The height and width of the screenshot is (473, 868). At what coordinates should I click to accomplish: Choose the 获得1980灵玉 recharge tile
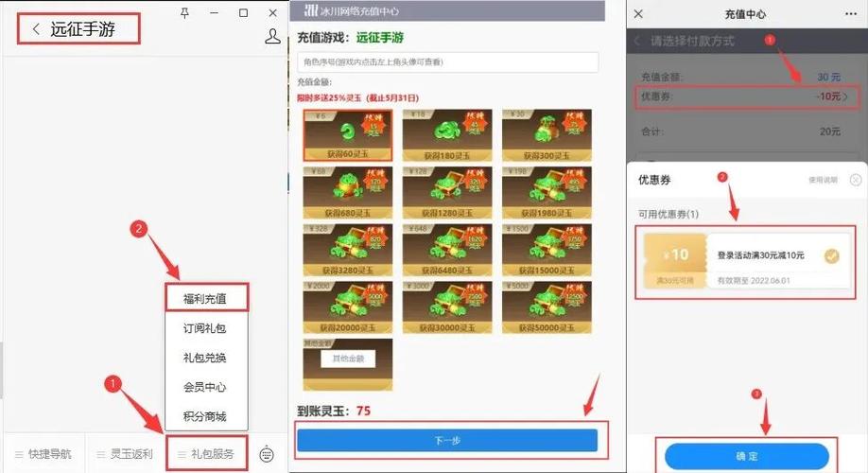pyautogui.click(x=547, y=193)
